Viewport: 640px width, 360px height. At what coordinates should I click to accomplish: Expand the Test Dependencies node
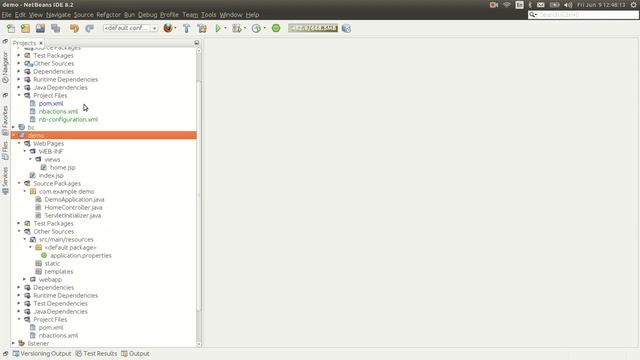point(19,303)
